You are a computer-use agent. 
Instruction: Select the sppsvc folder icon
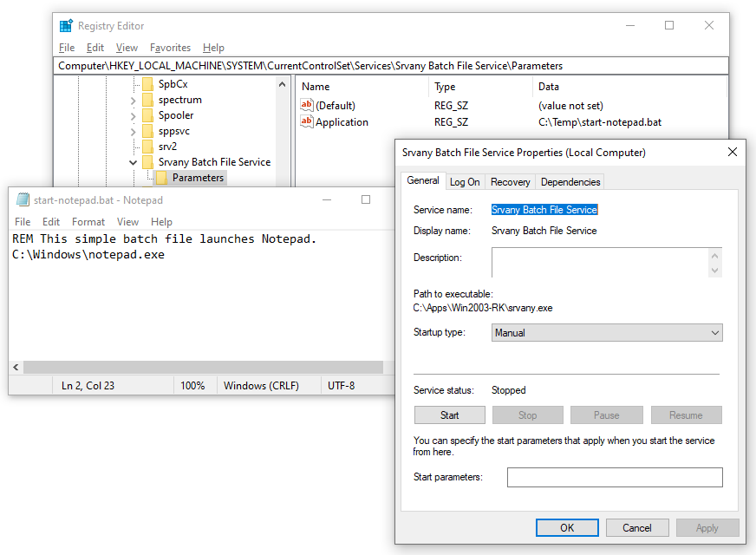point(148,131)
